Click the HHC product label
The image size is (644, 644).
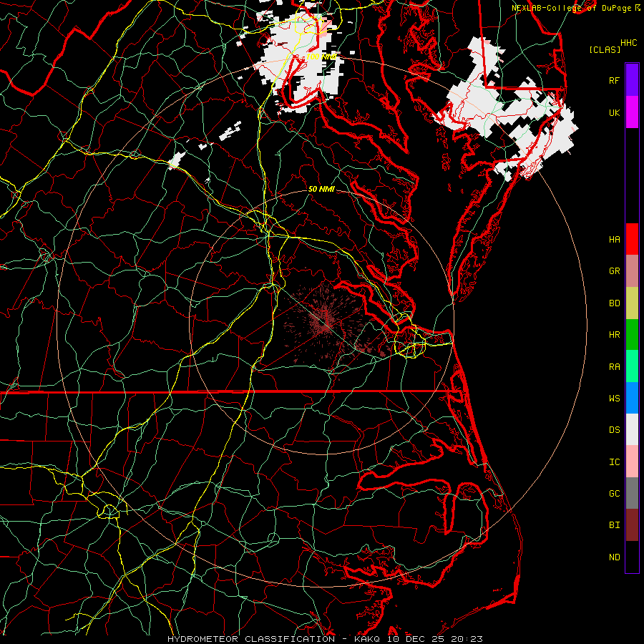pyautogui.click(x=628, y=43)
